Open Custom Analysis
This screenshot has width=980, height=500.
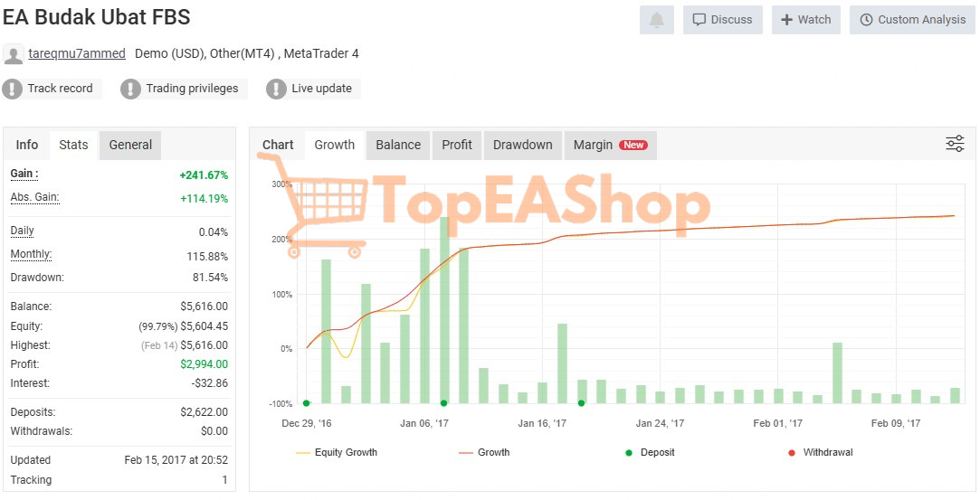912,20
